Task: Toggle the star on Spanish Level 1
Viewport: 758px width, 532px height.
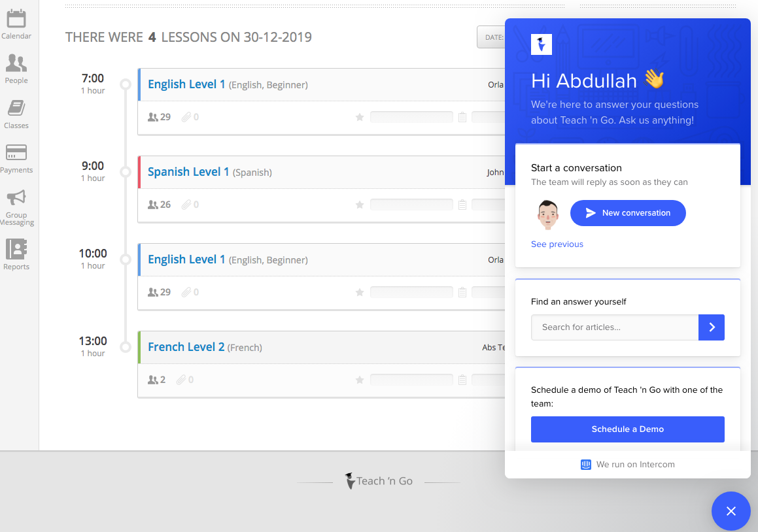Action: 359,204
